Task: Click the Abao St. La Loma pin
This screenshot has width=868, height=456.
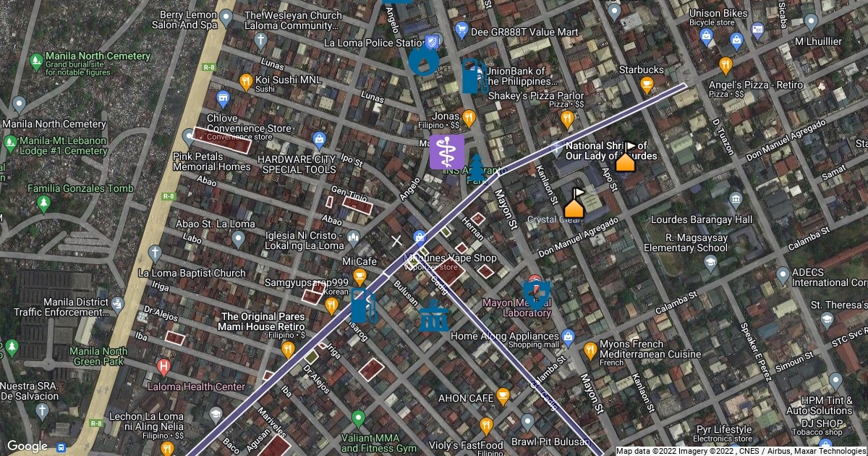Action: (x=239, y=239)
